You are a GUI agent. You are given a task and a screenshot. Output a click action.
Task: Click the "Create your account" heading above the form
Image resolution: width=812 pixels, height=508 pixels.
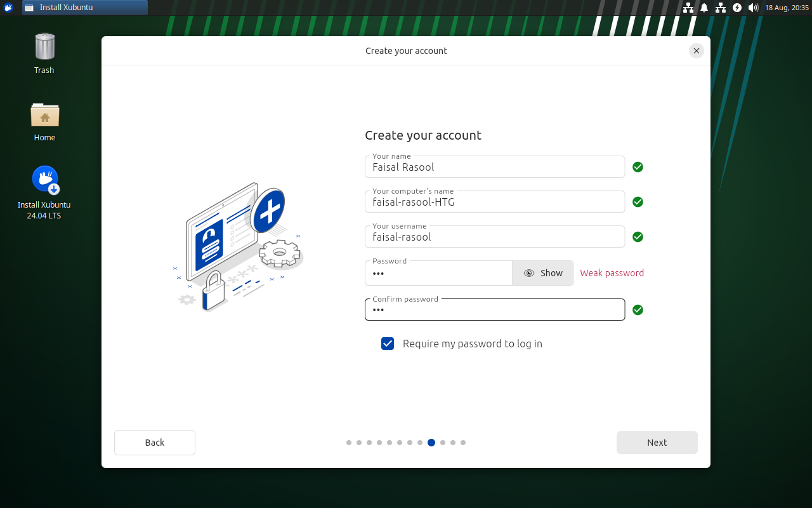[x=423, y=135]
